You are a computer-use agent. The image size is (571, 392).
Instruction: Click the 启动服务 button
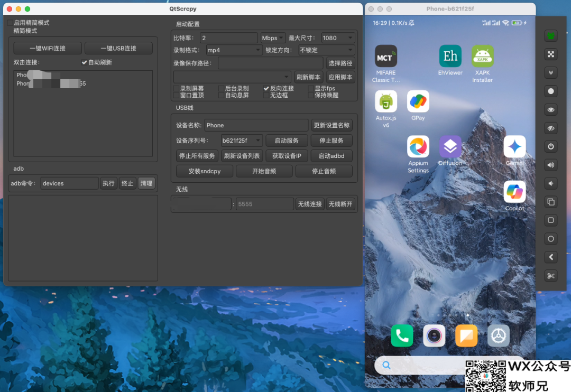pyautogui.click(x=287, y=141)
